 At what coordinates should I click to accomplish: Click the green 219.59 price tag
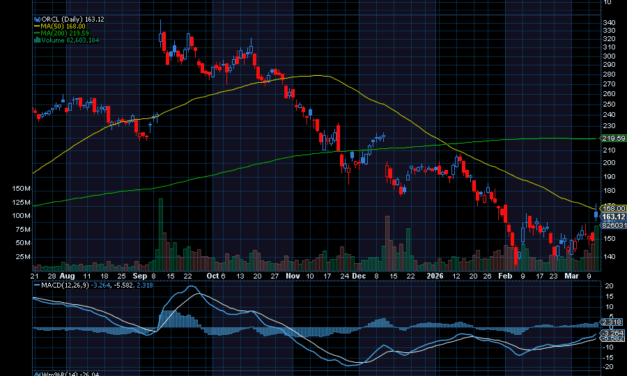613,138
